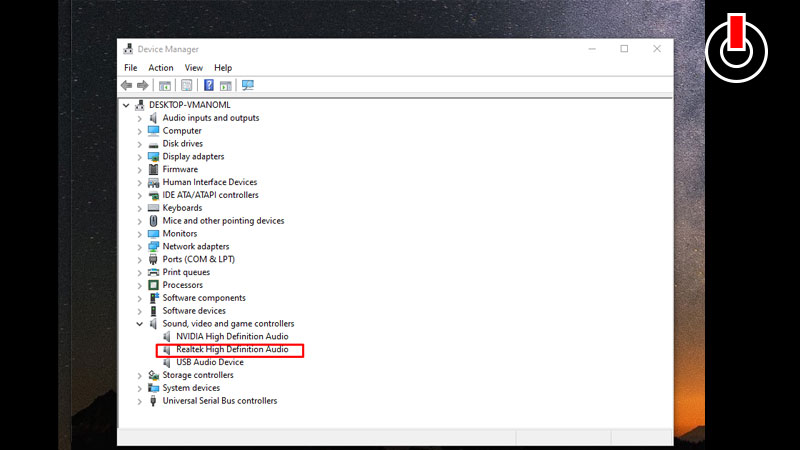
Task: Click the Processors icon
Action: (153, 285)
